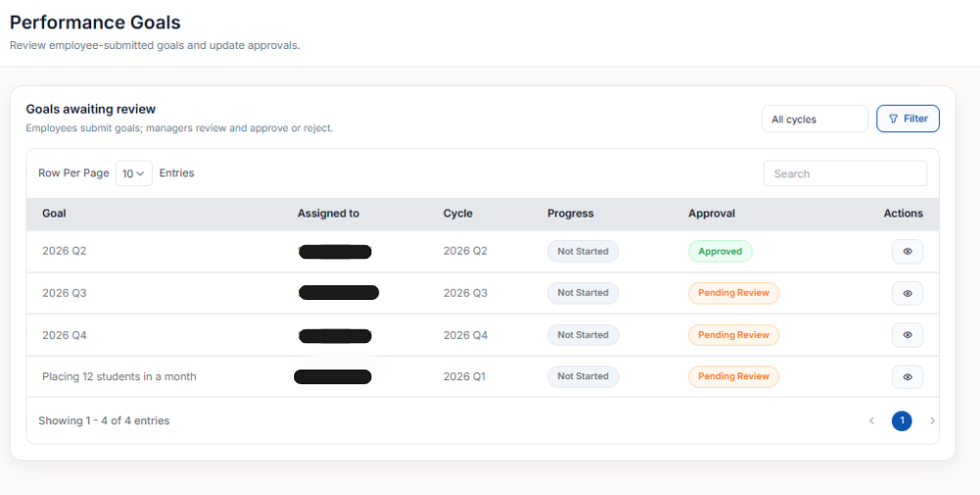Sort by the Goal column header
Viewport: 980px width, 495px height.
[x=54, y=214]
